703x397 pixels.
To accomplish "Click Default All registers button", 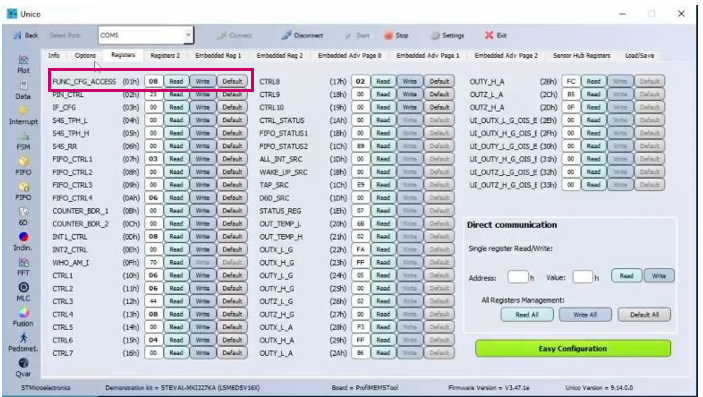I will [x=644, y=314].
